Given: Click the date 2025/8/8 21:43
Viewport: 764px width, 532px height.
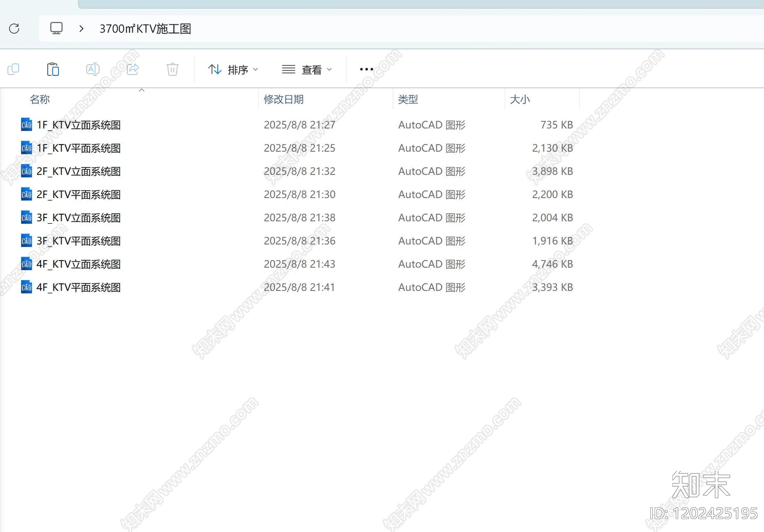Looking at the screenshot, I should coord(299,264).
